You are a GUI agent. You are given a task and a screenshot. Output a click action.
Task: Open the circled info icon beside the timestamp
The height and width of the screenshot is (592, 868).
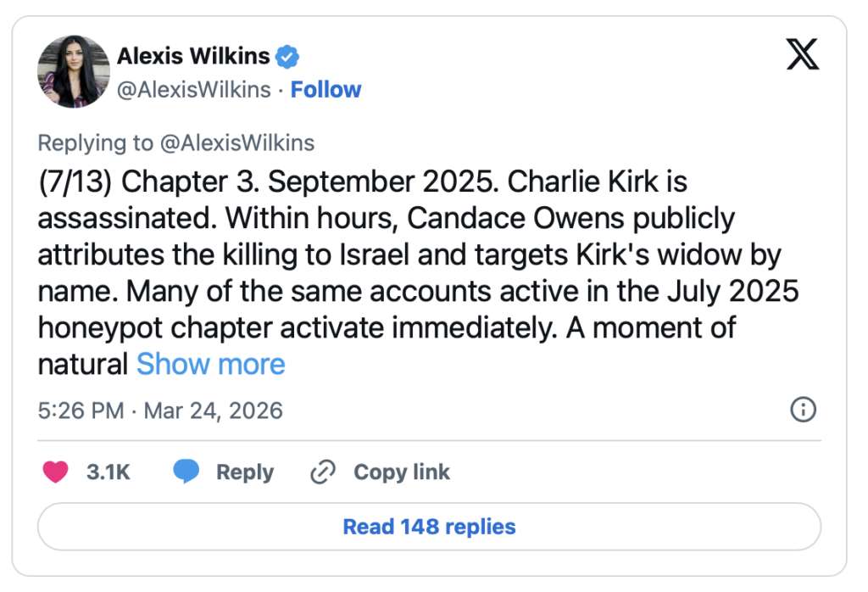click(x=802, y=410)
